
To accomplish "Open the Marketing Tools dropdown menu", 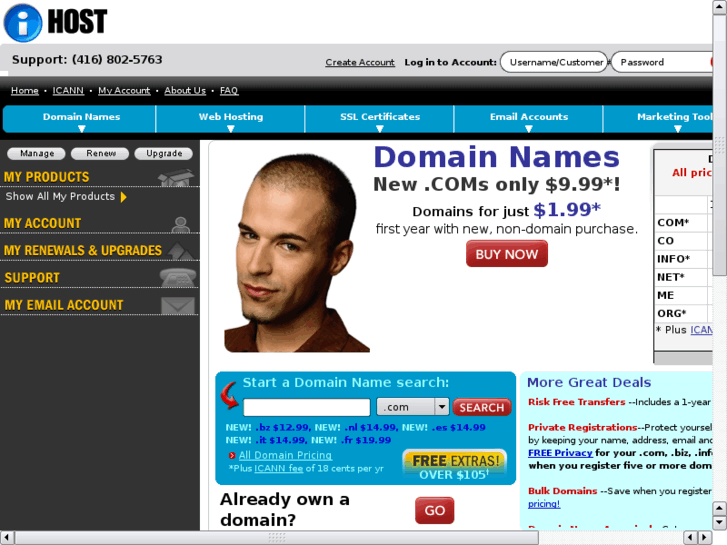I will (x=658, y=119).
